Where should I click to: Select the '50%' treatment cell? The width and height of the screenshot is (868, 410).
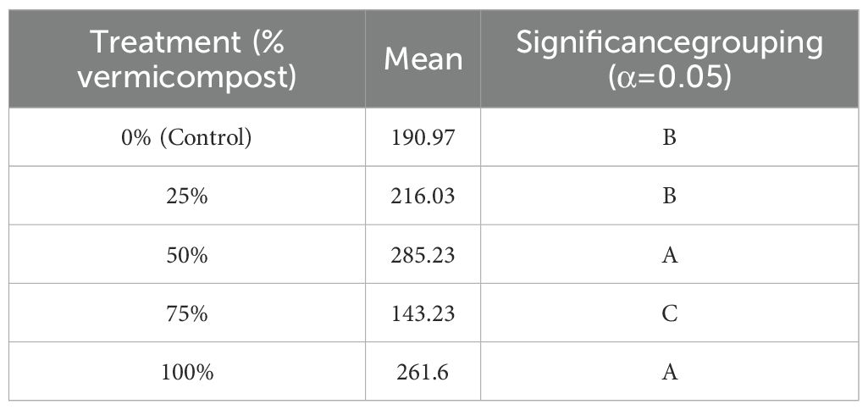click(186, 254)
